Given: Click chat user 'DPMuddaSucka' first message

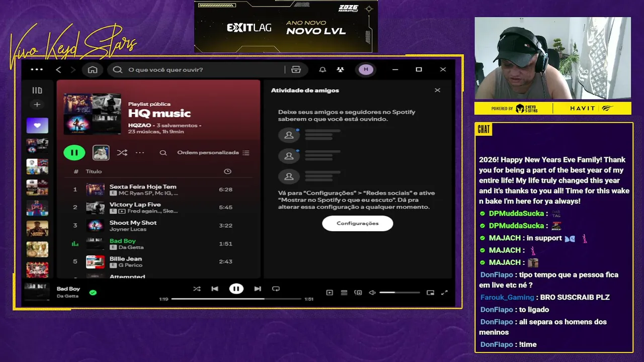Looking at the screenshot, I should pos(516,213).
